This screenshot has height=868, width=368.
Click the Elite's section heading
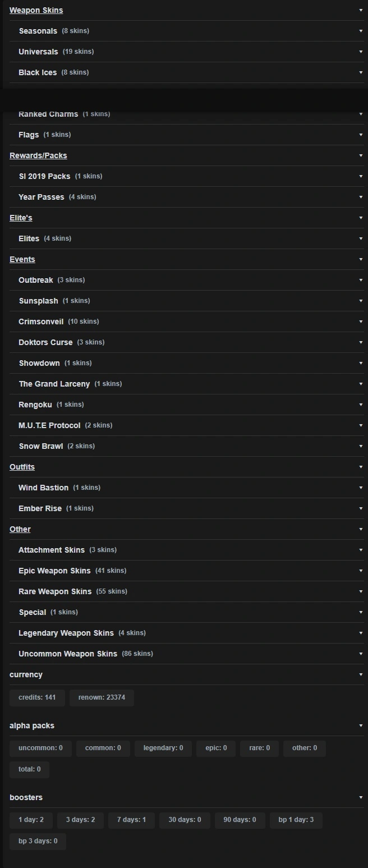pyautogui.click(x=21, y=218)
